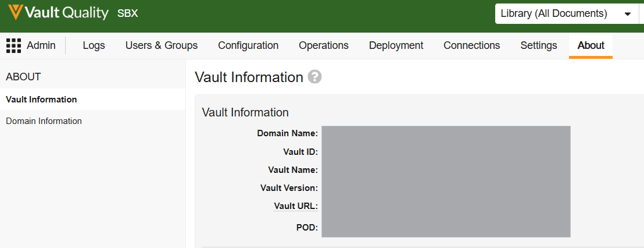The image size is (644, 248).
Task: Open the app switcher grid icon
Action: click(13, 45)
